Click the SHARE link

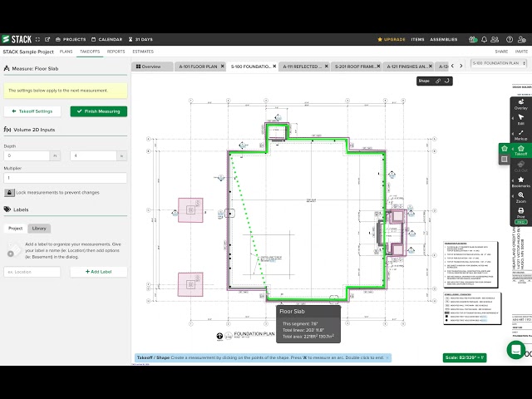(501, 52)
